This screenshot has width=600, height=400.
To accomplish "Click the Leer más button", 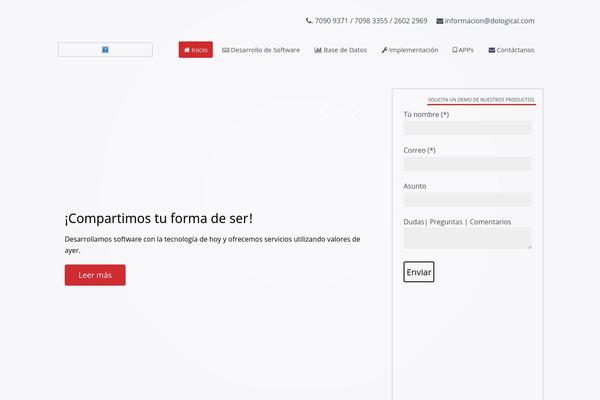I will [x=95, y=275].
